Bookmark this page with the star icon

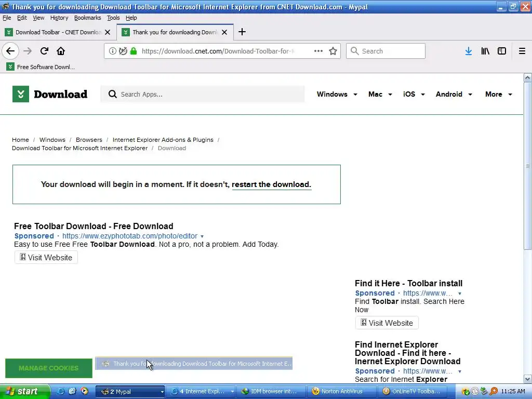(x=333, y=51)
